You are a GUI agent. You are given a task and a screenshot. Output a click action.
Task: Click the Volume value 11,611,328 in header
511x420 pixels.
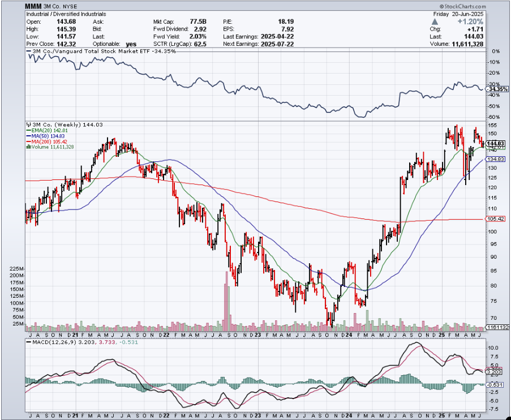pos(467,44)
